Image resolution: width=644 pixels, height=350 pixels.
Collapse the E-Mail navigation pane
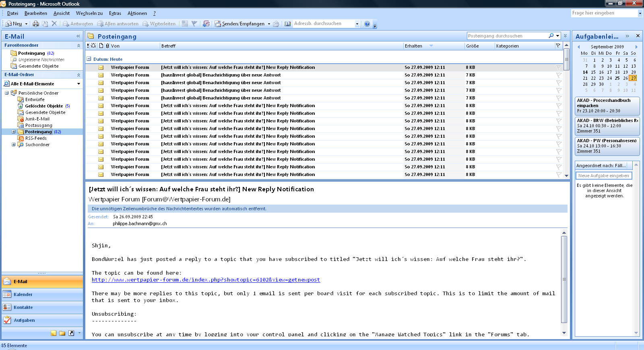coord(78,36)
